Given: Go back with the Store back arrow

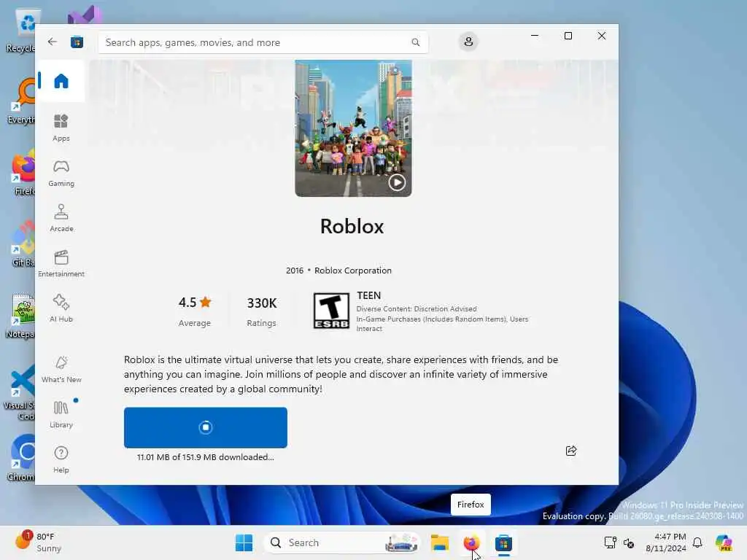Looking at the screenshot, I should point(53,42).
